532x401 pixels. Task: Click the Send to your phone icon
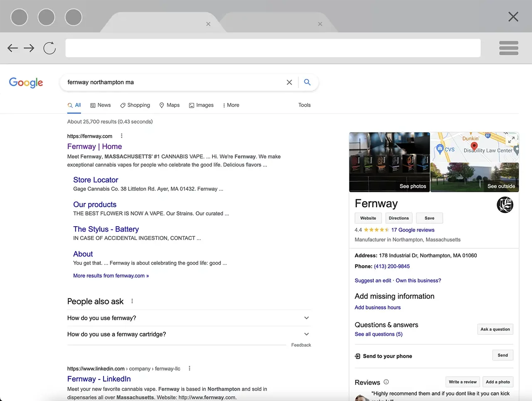357,356
